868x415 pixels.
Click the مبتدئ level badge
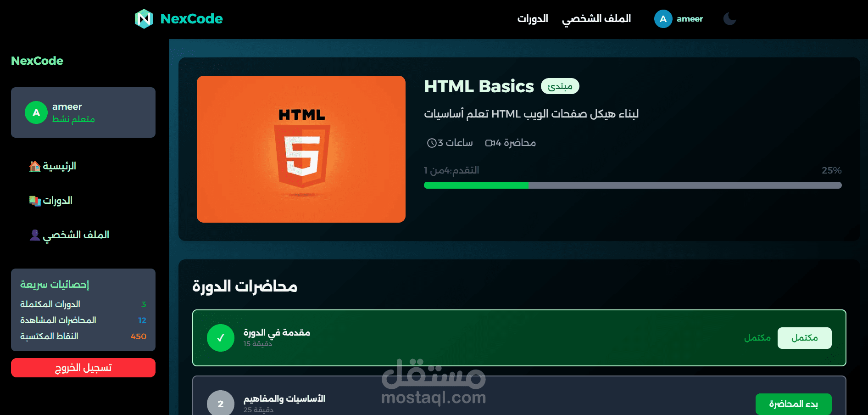560,86
